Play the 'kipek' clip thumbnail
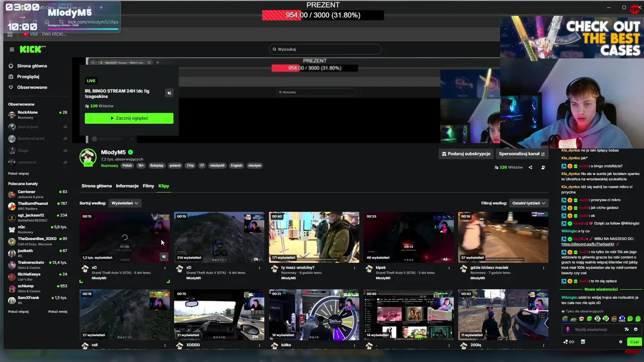Viewport: 644px width, 362px height. point(409,237)
